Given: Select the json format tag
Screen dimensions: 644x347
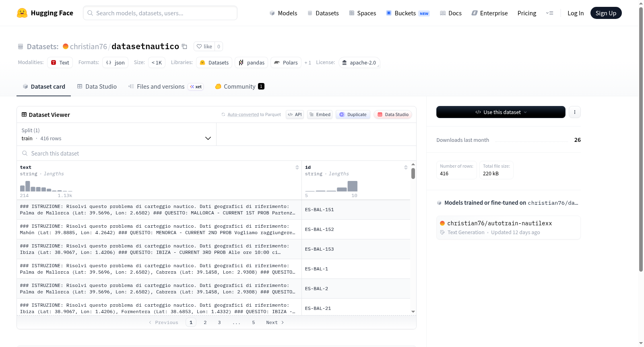Looking at the screenshot, I should [116, 62].
